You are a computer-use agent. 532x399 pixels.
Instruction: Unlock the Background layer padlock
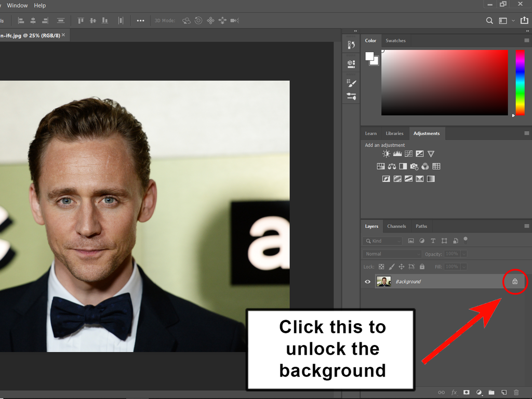(514, 281)
